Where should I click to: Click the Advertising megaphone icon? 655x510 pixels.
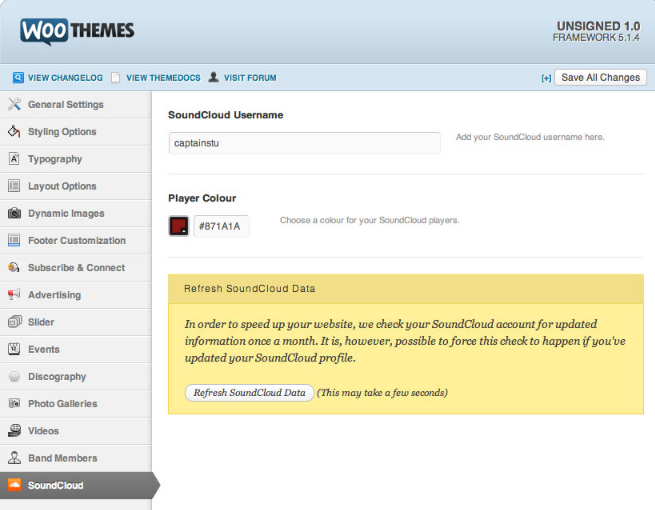(x=14, y=294)
